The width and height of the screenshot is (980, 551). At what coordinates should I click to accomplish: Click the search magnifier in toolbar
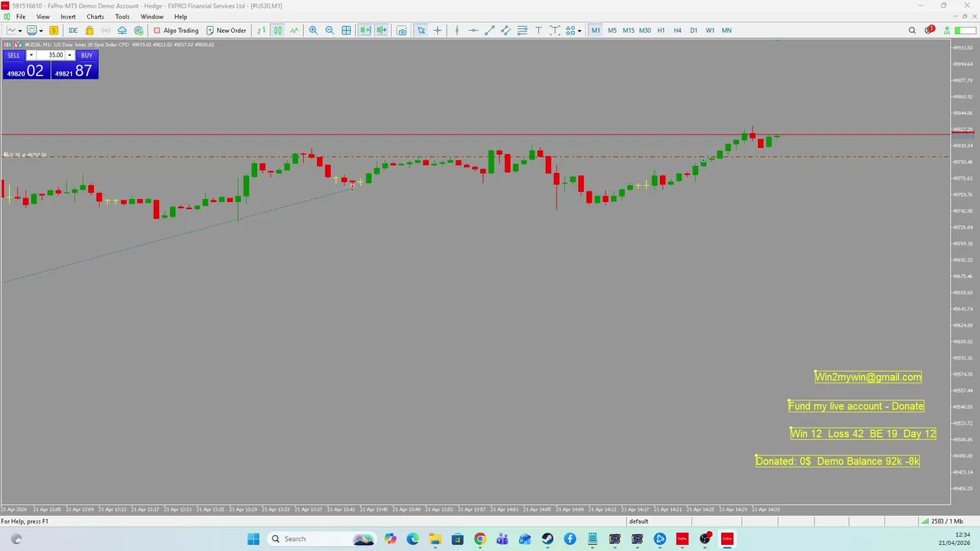[912, 31]
